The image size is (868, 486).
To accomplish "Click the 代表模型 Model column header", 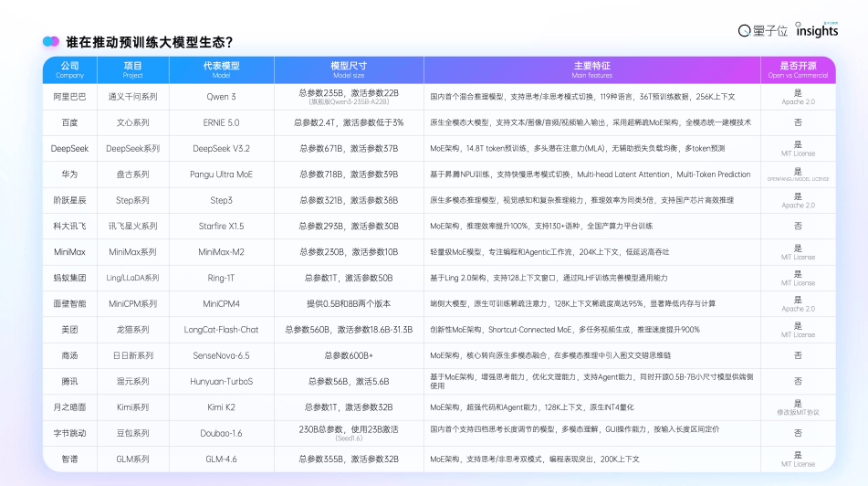I will (221, 69).
